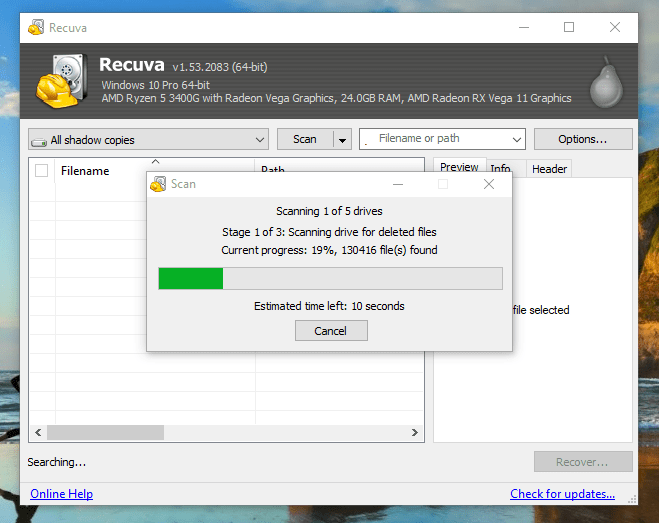Screen dimensions: 659x523
Task: Click the right scroll arrow of file list
Action: click(415, 432)
